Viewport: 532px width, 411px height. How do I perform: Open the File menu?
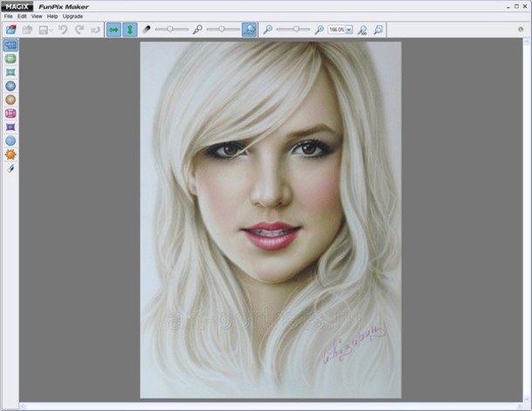tap(8, 16)
